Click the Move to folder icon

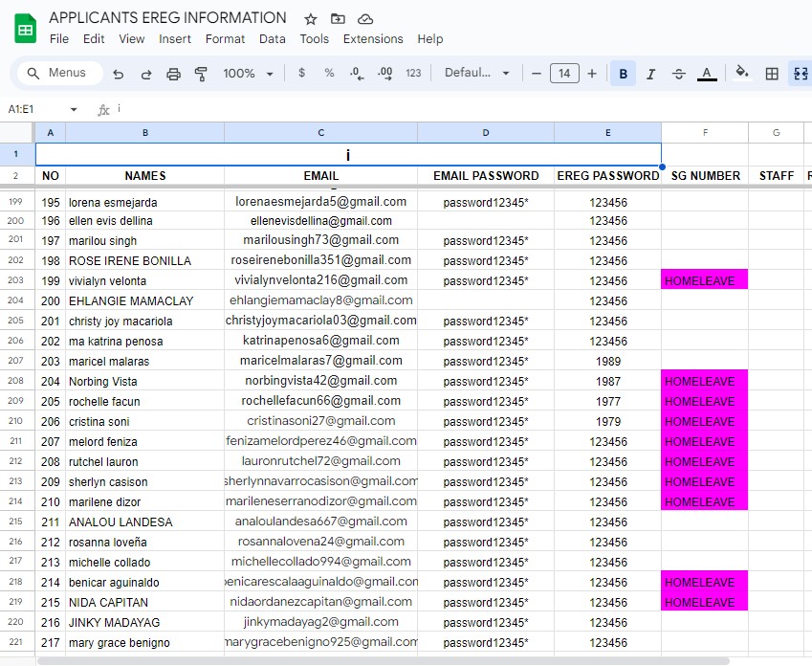point(338,19)
